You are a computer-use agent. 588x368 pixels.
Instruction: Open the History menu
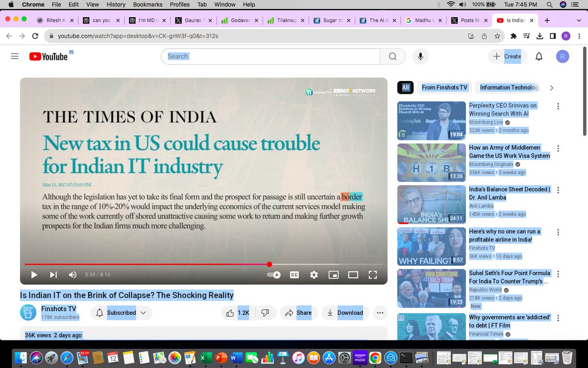[x=116, y=4]
